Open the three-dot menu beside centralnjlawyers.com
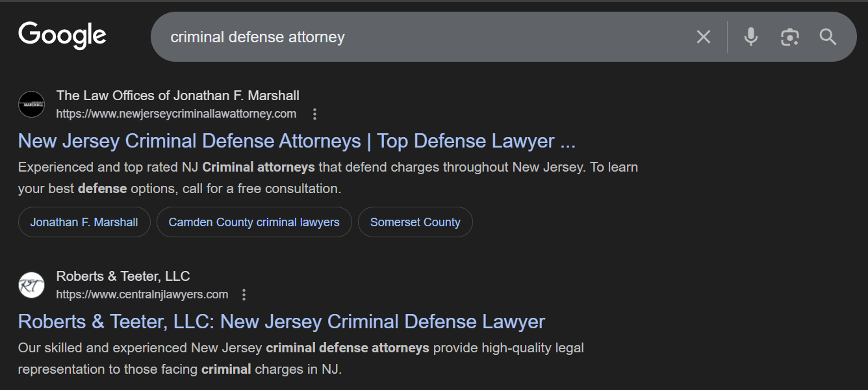 pos(244,295)
